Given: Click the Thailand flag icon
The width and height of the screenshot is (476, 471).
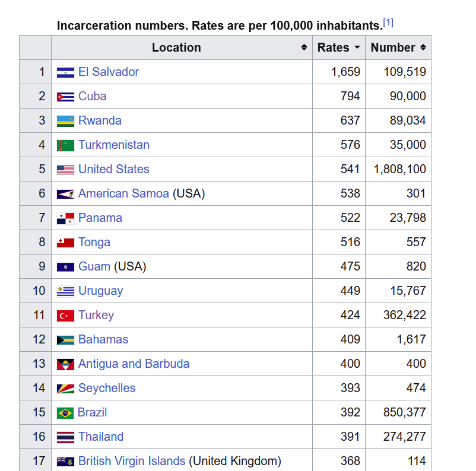Looking at the screenshot, I should pos(65,437).
